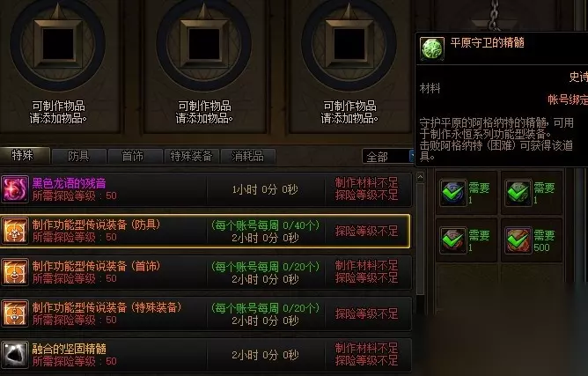The image size is (588, 376).
Task: Switch to the 首饰 tab
Action: 133,156
